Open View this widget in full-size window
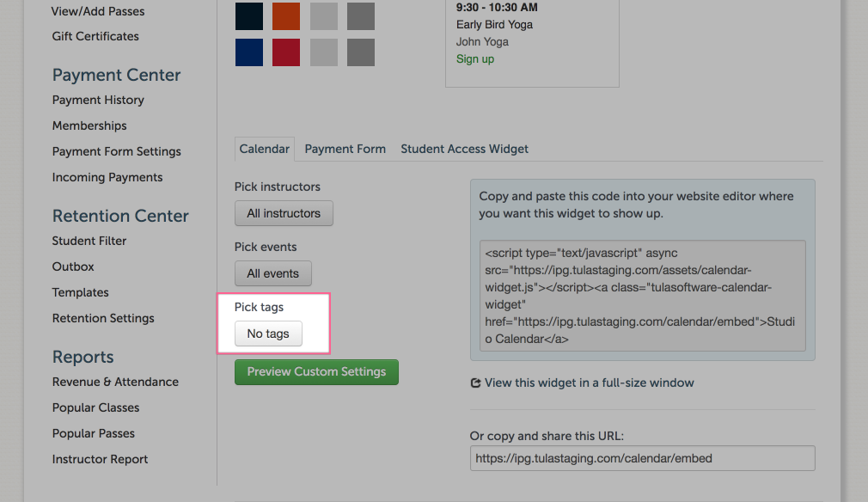Screen dimensions: 868x502 click(x=589, y=383)
